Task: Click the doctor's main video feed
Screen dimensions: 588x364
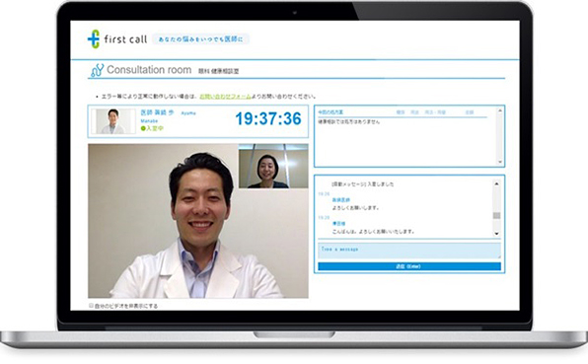Action: pos(198,221)
